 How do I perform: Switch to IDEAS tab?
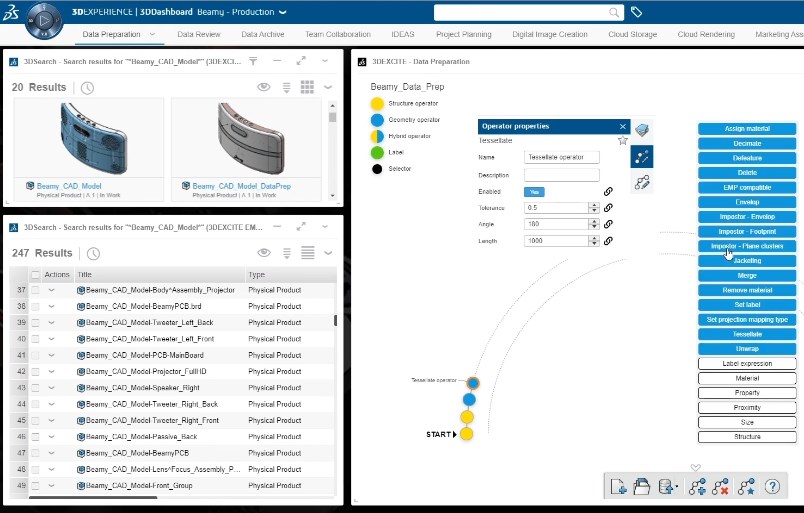click(x=403, y=34)
